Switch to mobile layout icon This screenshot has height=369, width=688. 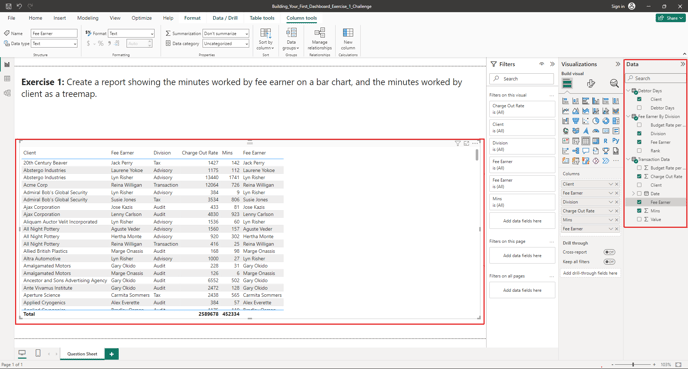(x=38, y=353)
